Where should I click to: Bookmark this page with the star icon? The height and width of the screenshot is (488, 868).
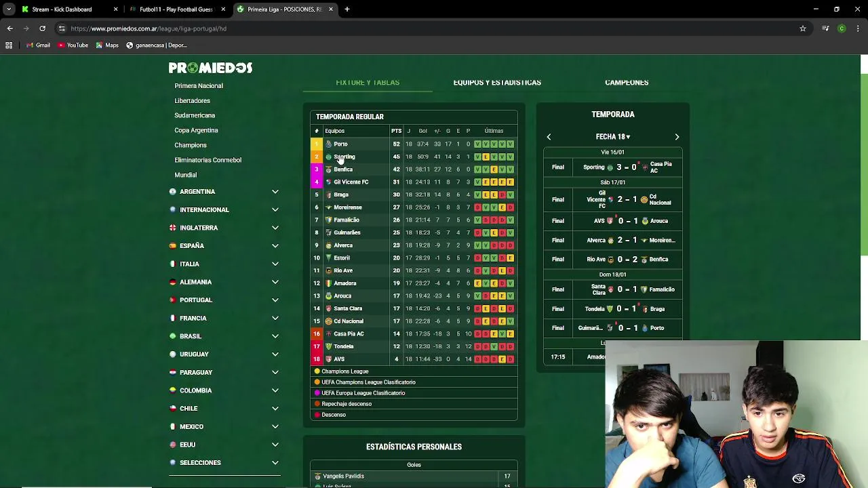803,28
